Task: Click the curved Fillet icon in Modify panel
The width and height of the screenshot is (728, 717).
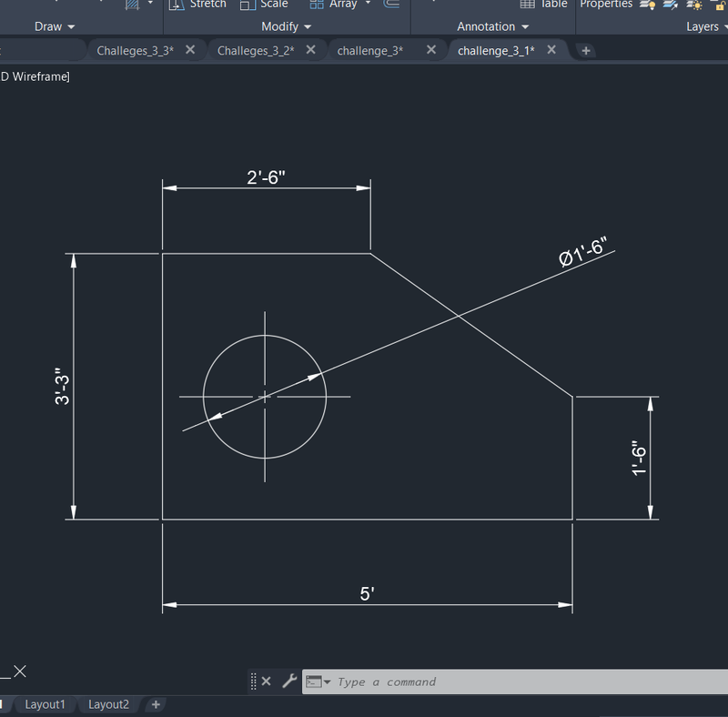Action: click(x=390, y=4)
